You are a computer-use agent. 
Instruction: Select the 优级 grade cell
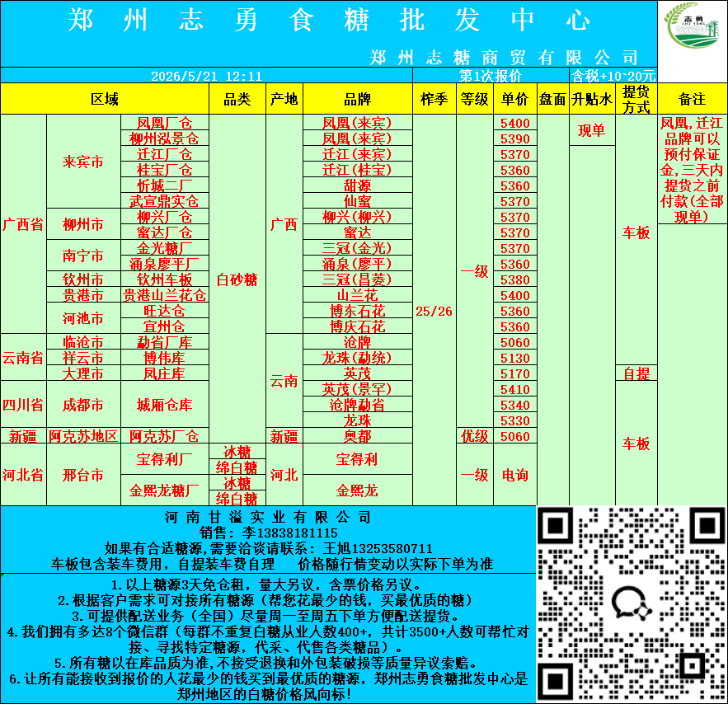[475, 436]
